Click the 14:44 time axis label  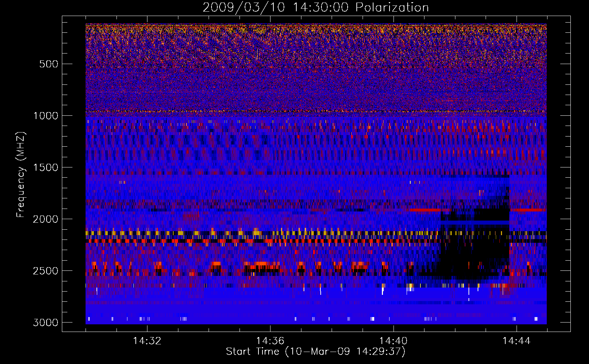point(517,341)
